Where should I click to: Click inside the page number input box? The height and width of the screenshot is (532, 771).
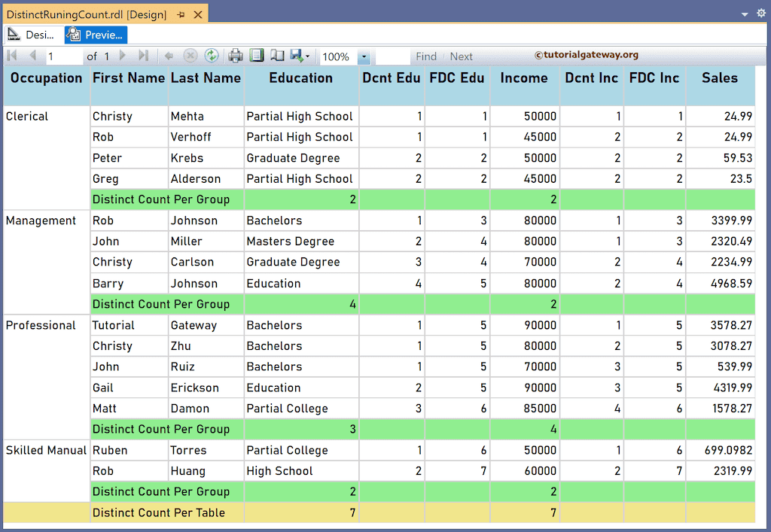(64, 56)
